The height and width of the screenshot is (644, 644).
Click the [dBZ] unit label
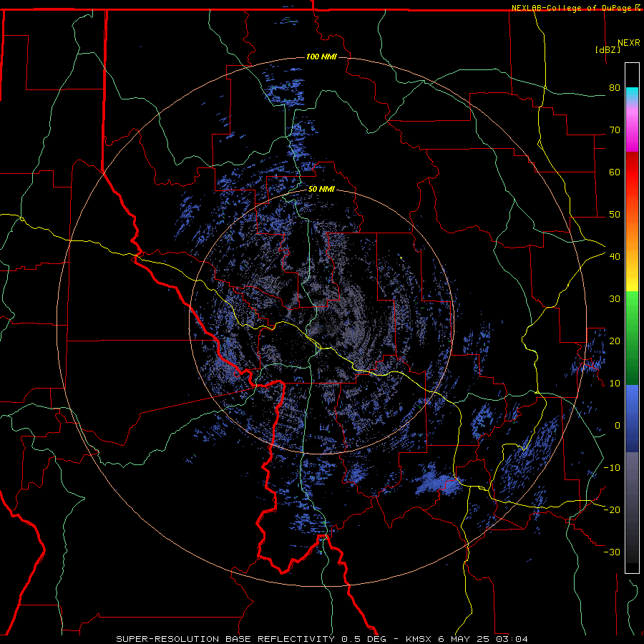pos(608,49)
